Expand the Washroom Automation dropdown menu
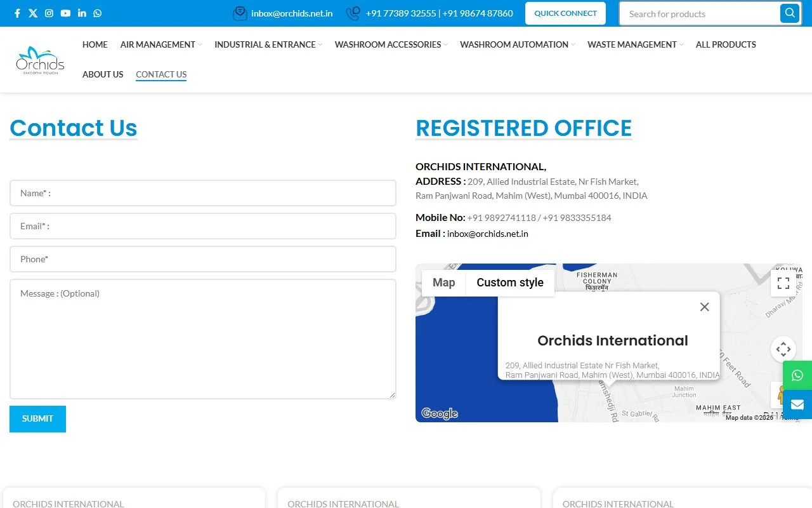 tap(518, 44)
